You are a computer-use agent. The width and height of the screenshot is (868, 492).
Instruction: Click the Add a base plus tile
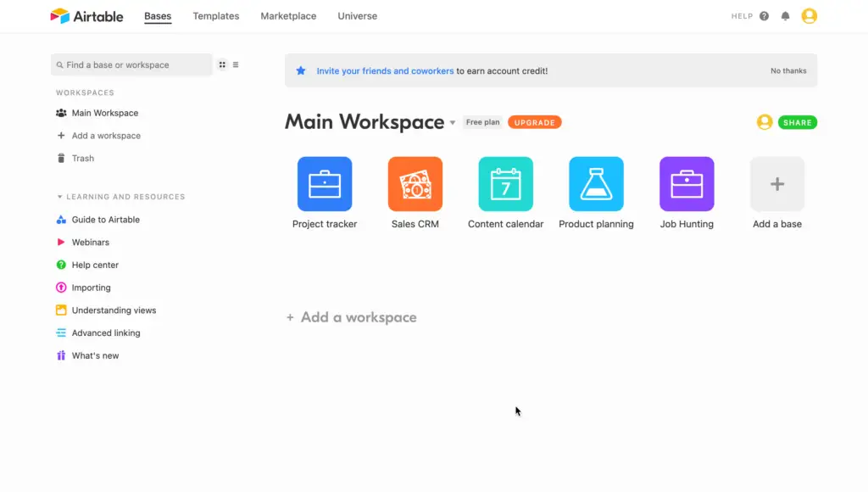coord(777,184)
